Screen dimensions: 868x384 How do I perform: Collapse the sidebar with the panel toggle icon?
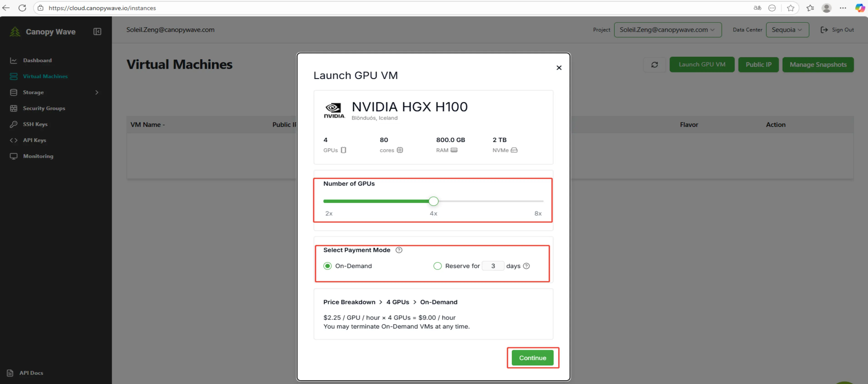(x=97, y=32)
